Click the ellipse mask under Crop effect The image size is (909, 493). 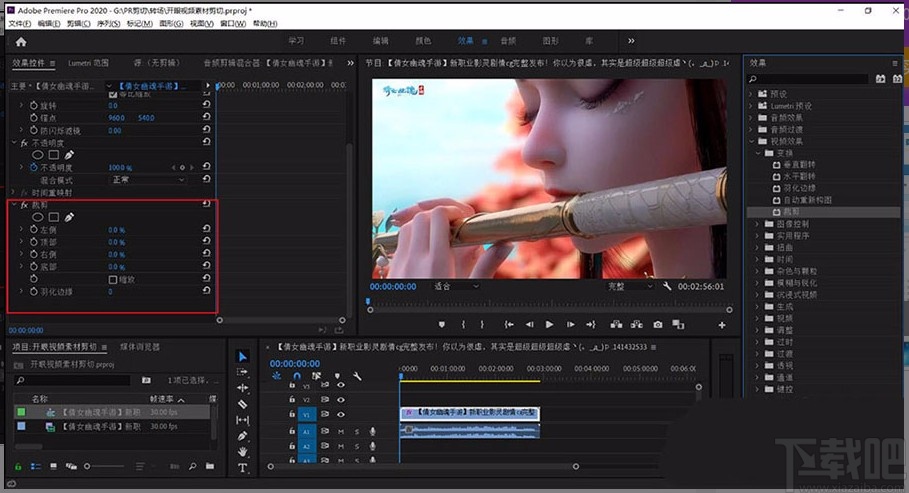[x=37, y=217]
